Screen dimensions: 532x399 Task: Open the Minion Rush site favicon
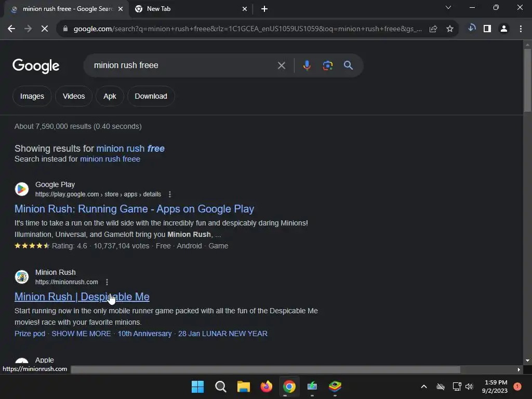(22, 277)
